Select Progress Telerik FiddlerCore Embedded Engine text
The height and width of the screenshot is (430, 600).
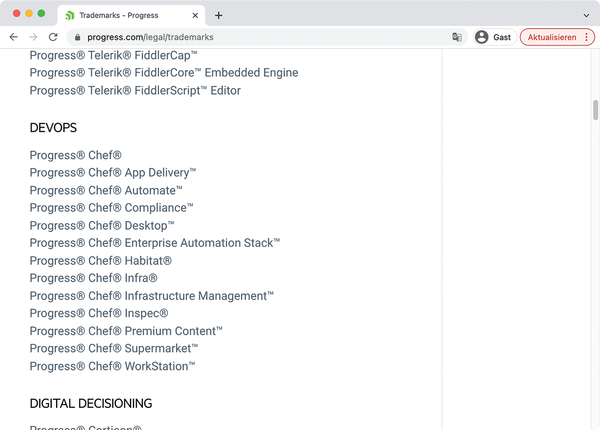[164, 73]
